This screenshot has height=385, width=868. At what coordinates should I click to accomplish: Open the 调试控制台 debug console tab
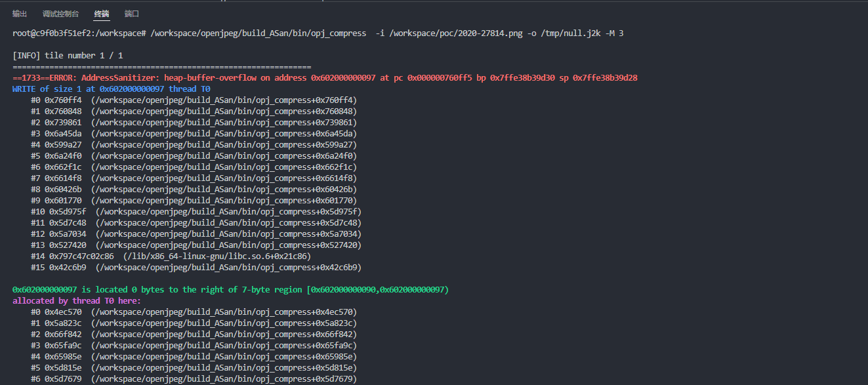pos(60,14)
